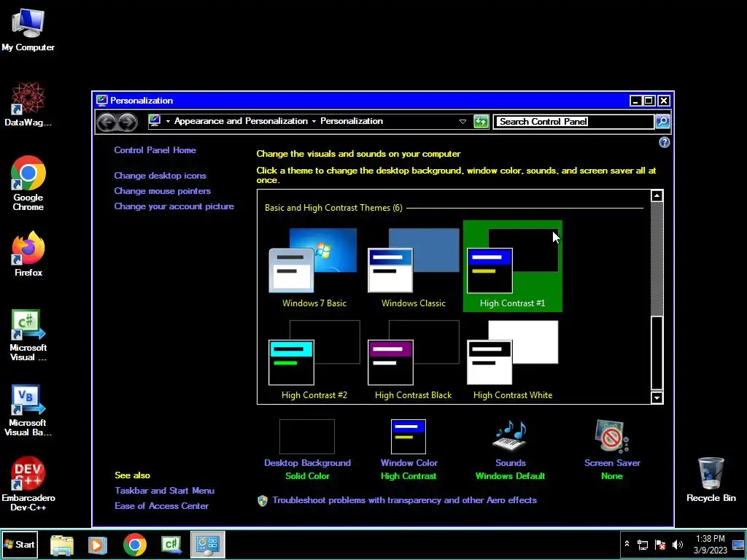Select the High Contrast #1 theme
This screenshot has width=747, height=560.
(513, 266)
